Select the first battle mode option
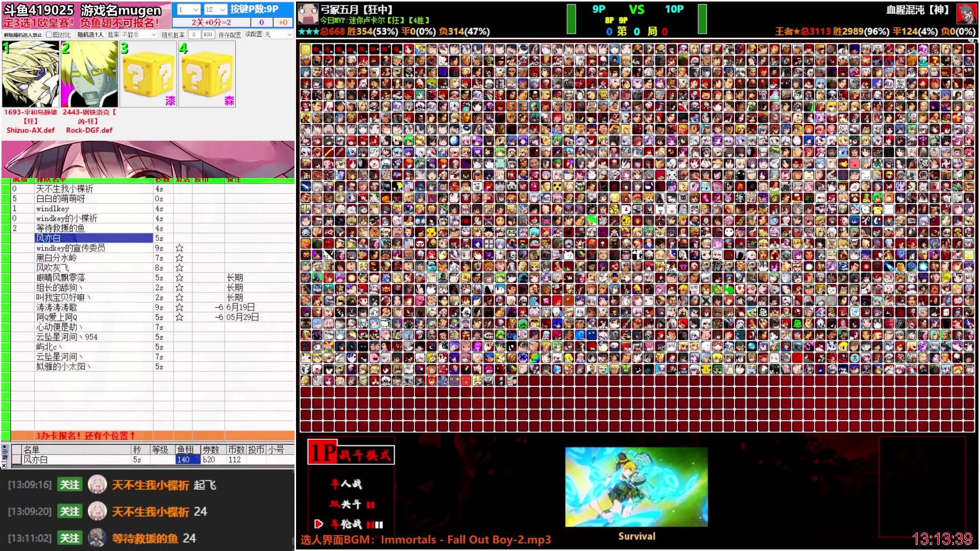This screenshot has width=980, height=551. pyautogui.click(x=346, y=484)
